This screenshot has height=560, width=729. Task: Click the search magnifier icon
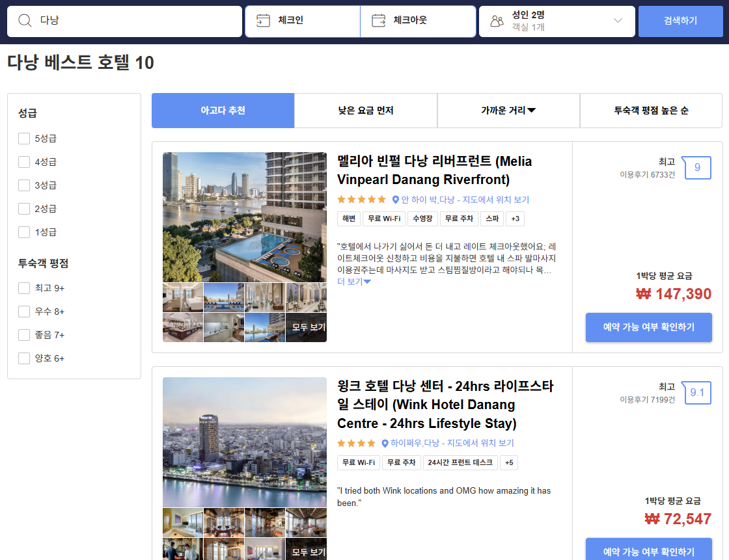point(25,20)
